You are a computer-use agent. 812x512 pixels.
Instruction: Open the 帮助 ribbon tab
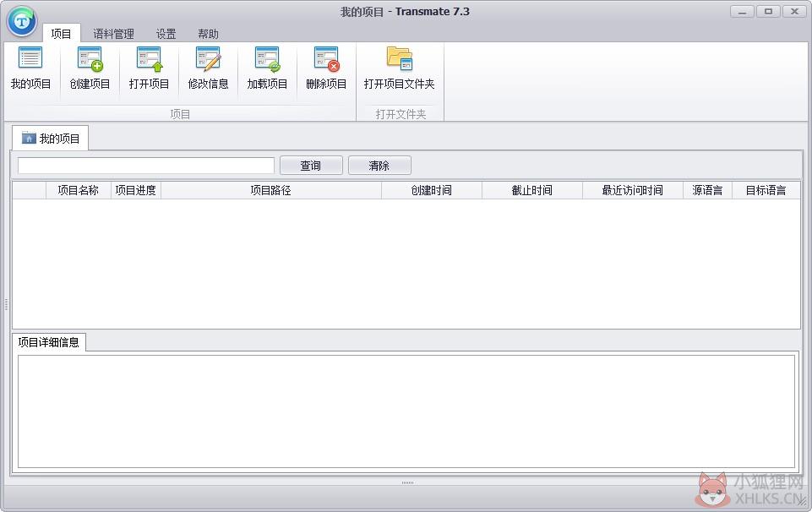(x=208, y=34)
